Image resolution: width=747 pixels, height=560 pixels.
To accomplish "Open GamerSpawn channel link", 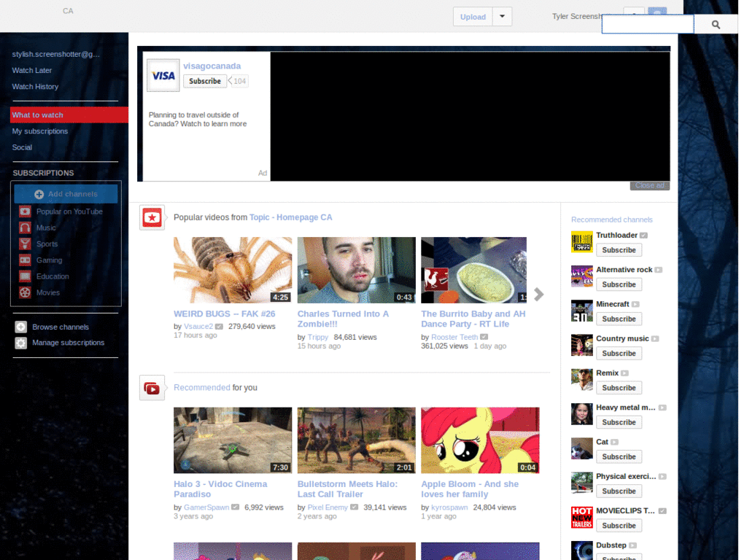I will (206, 507).
